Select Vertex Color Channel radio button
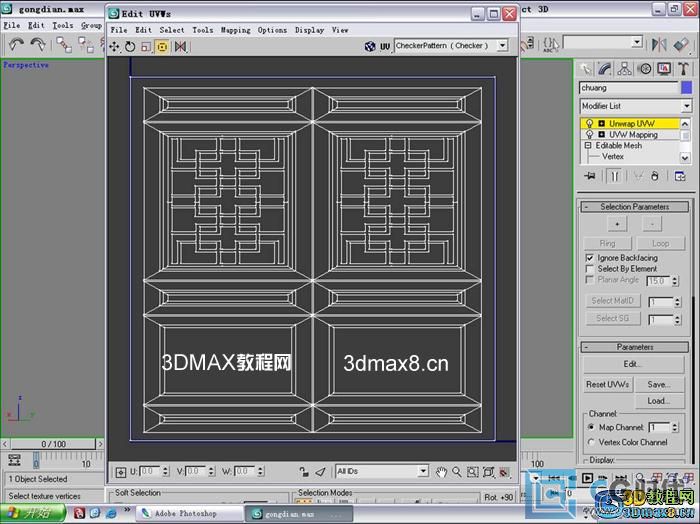 pos(591,442)
